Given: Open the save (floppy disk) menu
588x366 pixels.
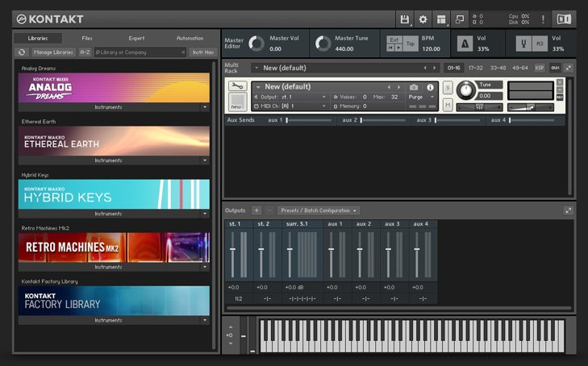Looking at the screenshot, I should (405, 19).
